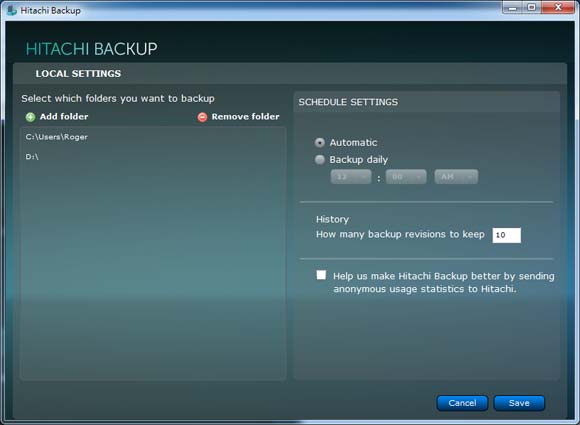
Task: Click the Add folder label
Action: tap(64, 117)
